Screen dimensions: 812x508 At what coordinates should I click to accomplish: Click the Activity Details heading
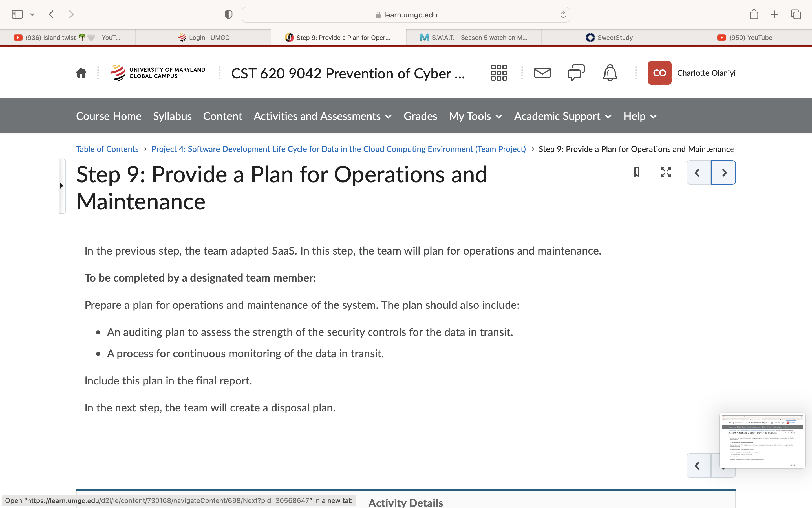pyautogui.click(x=406, y=502)
